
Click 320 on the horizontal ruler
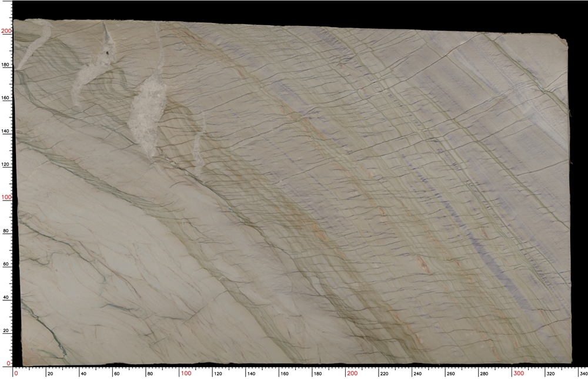(x=550, y=374)
